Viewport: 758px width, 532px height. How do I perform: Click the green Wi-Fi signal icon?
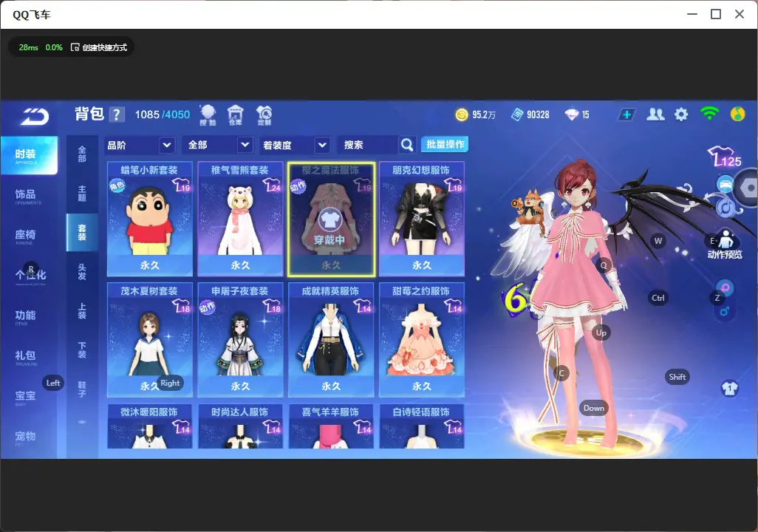click(709, 114)
